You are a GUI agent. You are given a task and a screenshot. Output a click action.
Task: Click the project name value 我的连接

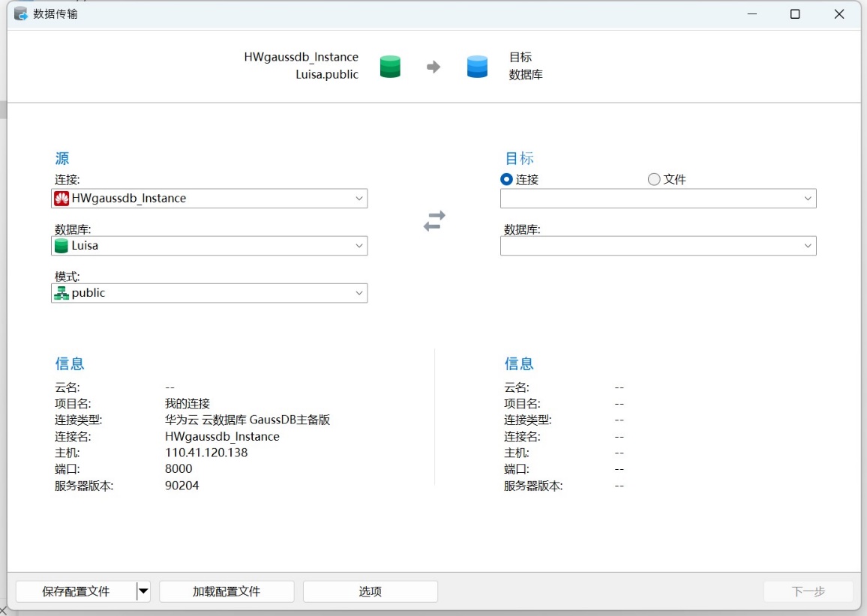[x=187, y=404]
